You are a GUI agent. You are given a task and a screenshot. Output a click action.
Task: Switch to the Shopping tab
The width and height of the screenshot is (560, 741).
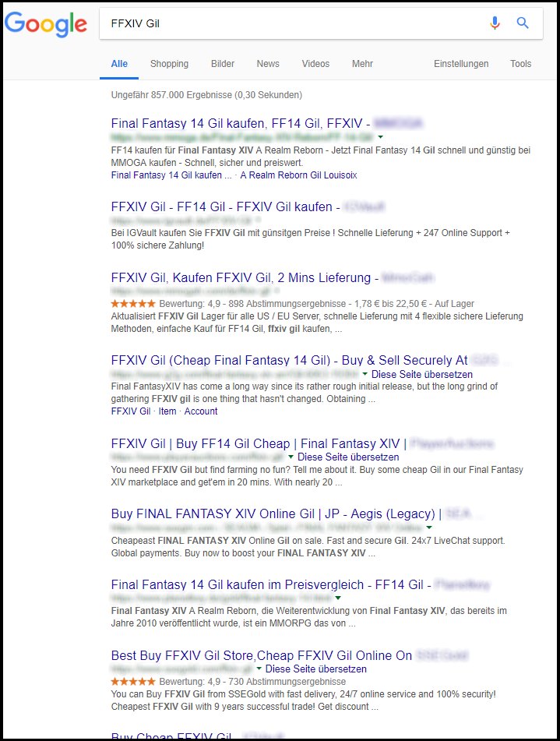point(169,64)
